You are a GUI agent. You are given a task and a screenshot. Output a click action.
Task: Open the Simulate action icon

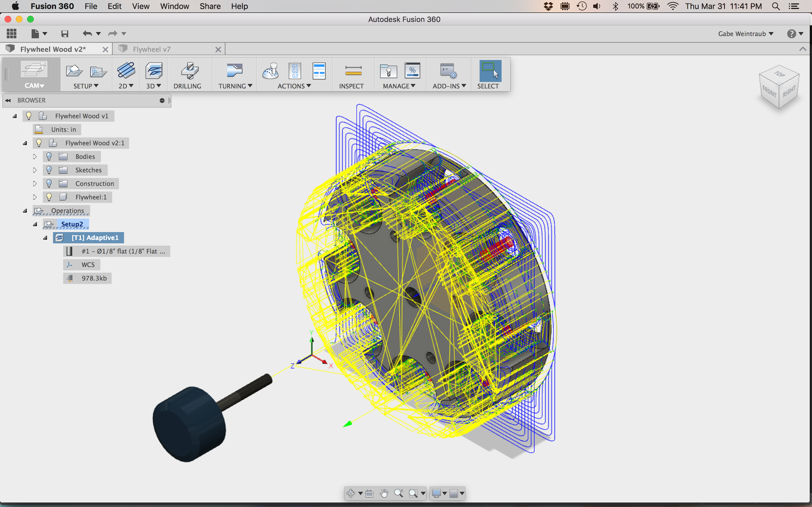270,71
